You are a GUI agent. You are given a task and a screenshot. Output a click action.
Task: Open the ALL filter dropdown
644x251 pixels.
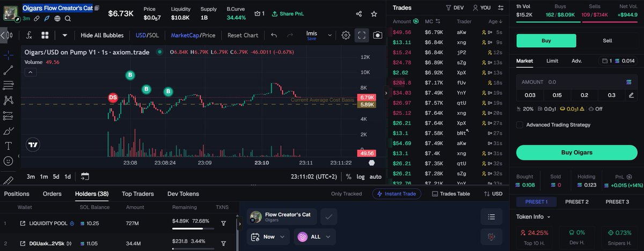(314, 237)
